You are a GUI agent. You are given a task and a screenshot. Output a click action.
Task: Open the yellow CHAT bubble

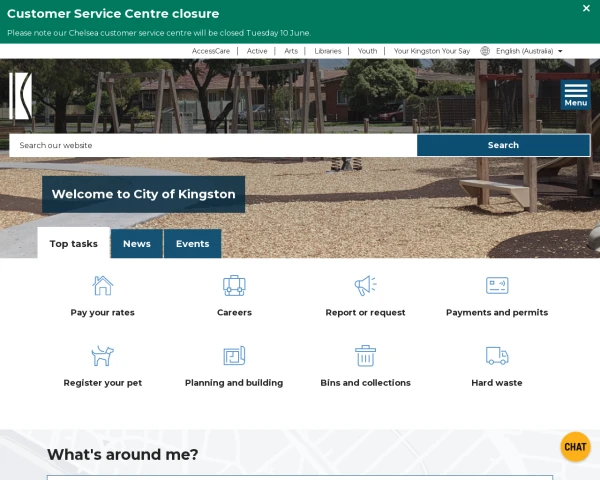[575, 447]
